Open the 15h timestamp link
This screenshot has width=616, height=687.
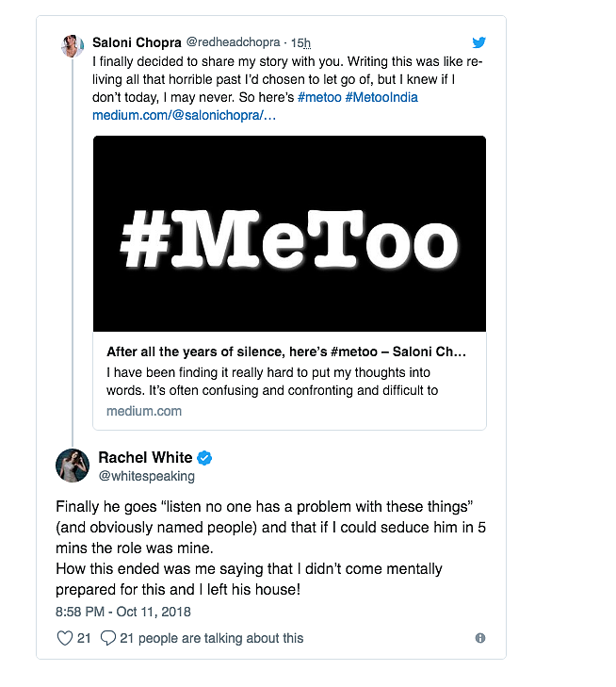(300, 43)
